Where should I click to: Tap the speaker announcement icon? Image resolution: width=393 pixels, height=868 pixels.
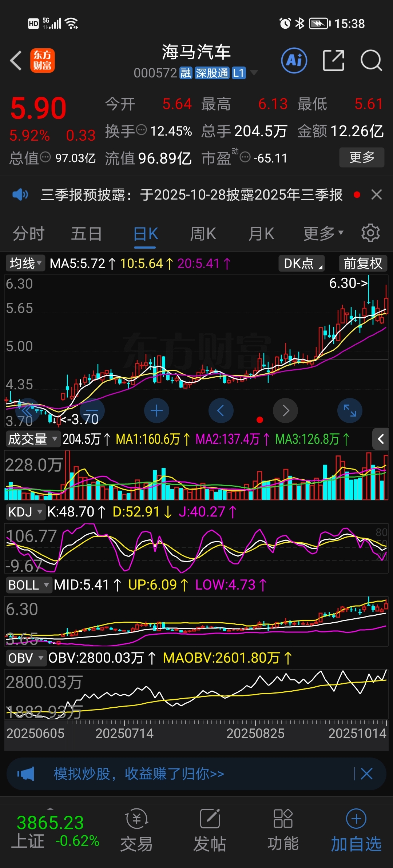(20, 195)
